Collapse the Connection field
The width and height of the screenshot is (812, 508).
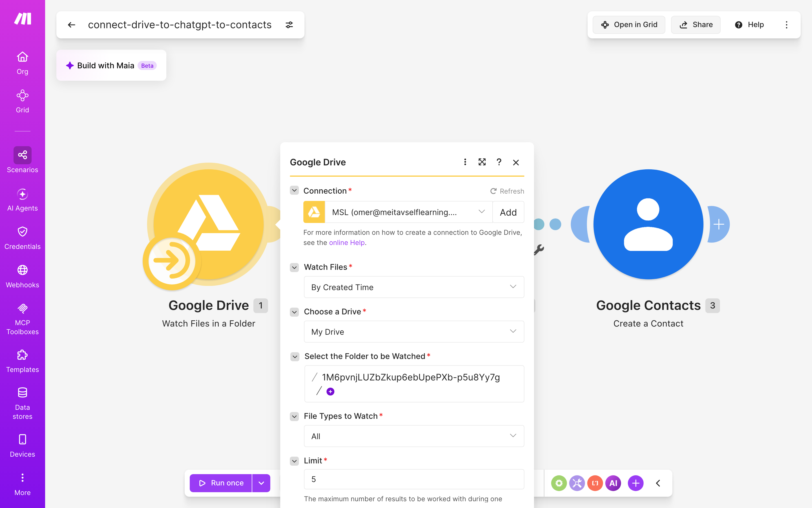pyautogui.click(x=294, y=190)
